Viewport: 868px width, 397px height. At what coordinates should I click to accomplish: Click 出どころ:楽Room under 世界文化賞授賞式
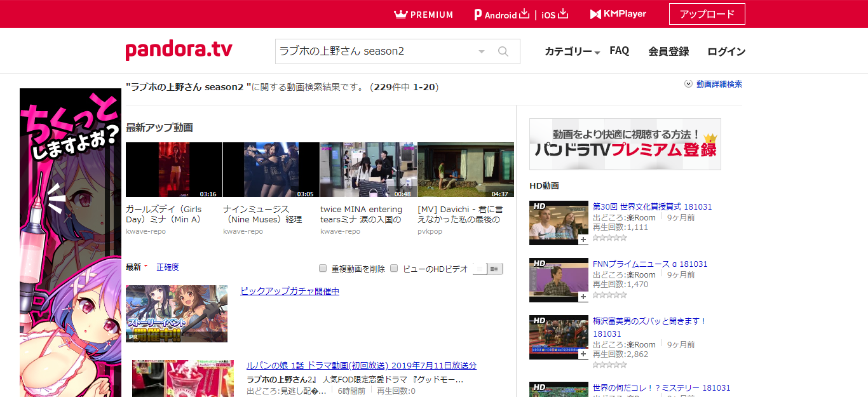click(624, 218)
